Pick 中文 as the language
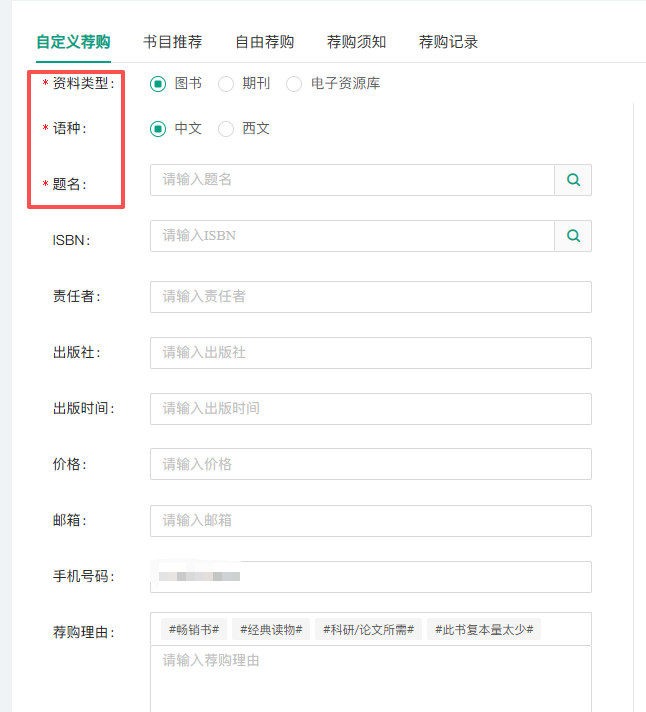This screenshot has width=646, height=712. [x=158, y=129]
